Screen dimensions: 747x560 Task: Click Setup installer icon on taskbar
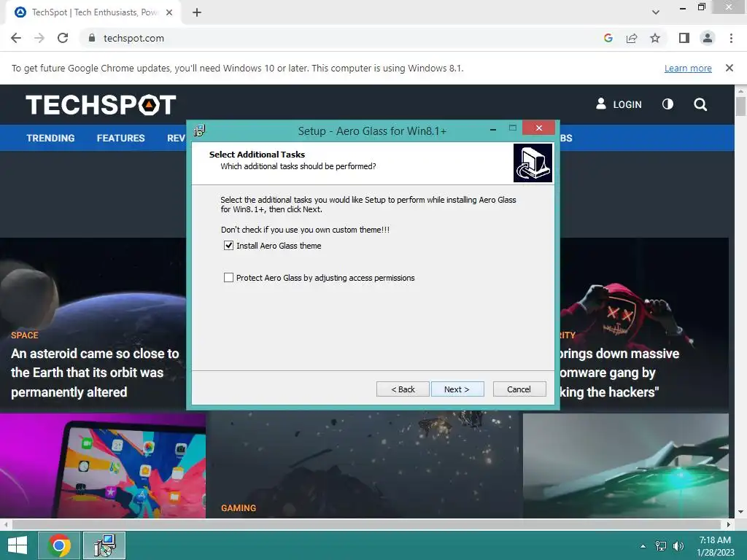click(104, 545)
